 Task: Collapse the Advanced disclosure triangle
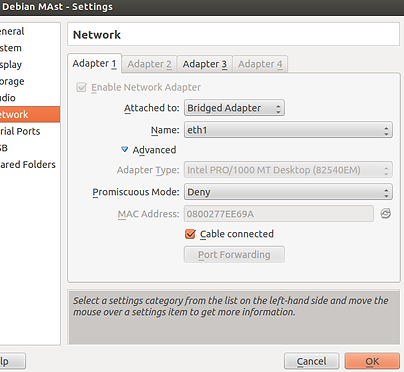pyautogui.click(x=124, y=149)
